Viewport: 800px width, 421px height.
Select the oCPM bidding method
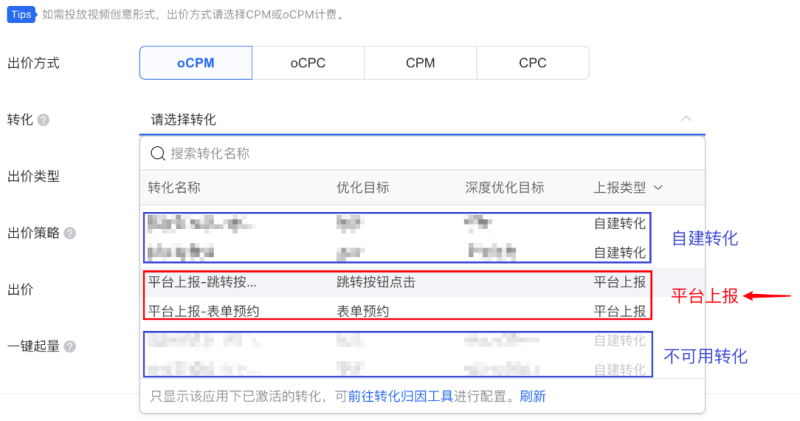[195, 63]
